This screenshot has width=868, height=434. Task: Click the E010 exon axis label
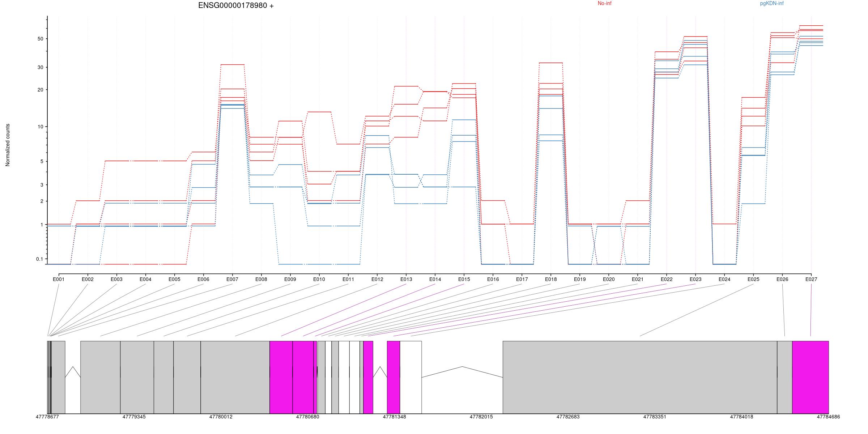pyautogui.click(x=319, y=279)
